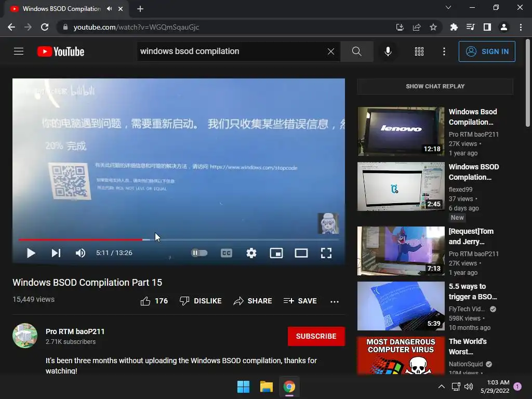This screenshot has width=532, height=399.
Task: Play the paused video
Action: tap(31, 253)
